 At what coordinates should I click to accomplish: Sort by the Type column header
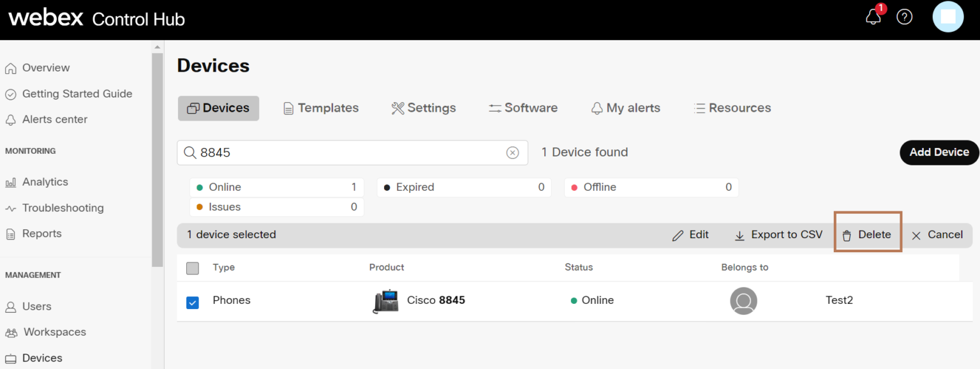point(223,267)
